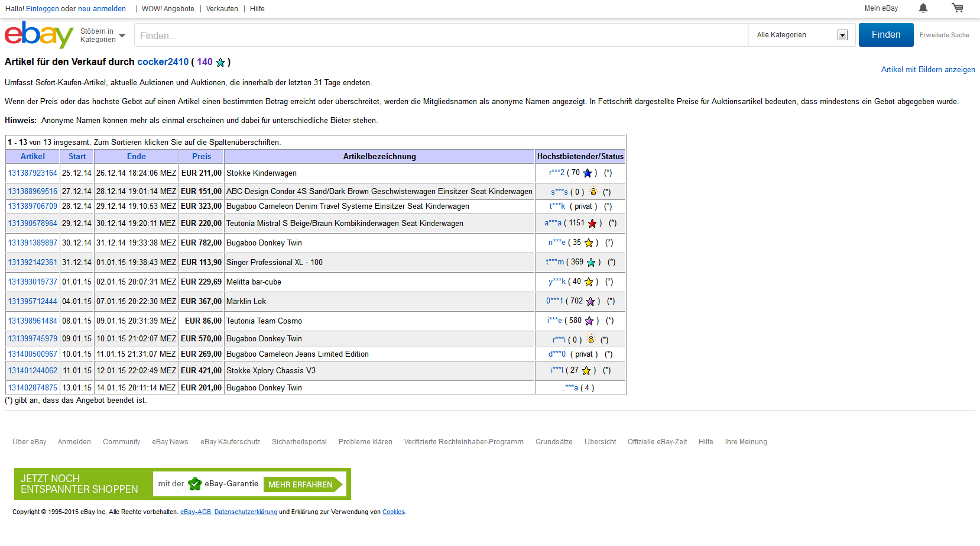Click Artikel mit Bildern anzeigen
Image resolution: width=980 pixels, height=546 pixels.
(x=928, y=70)
